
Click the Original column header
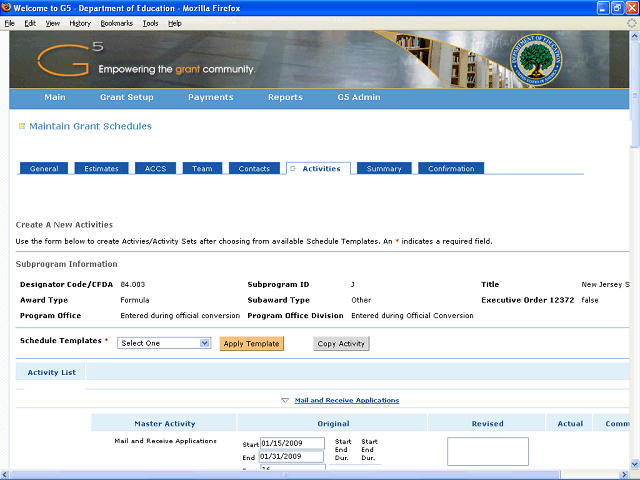coord(333,424)
